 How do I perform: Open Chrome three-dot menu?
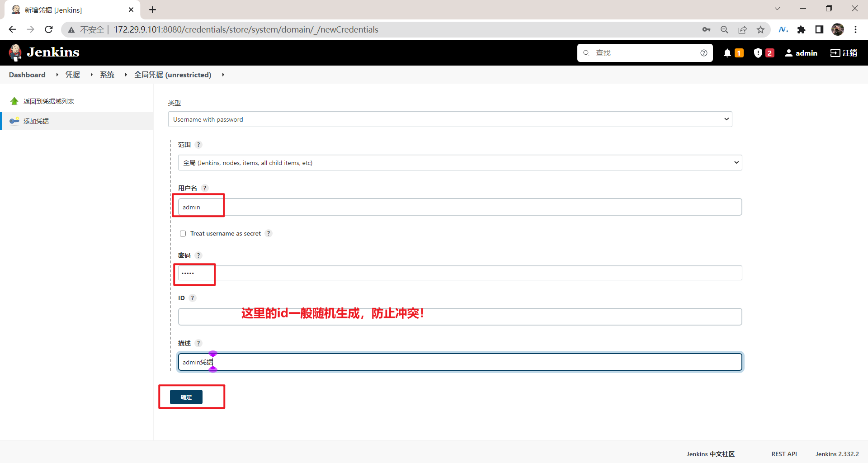[855, 29]
